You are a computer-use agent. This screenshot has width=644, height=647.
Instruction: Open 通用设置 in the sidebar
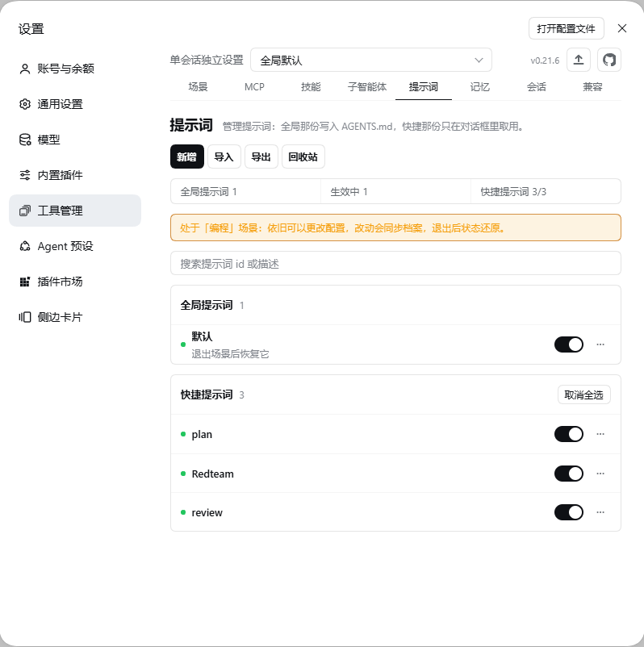click(x=75, y=104)
